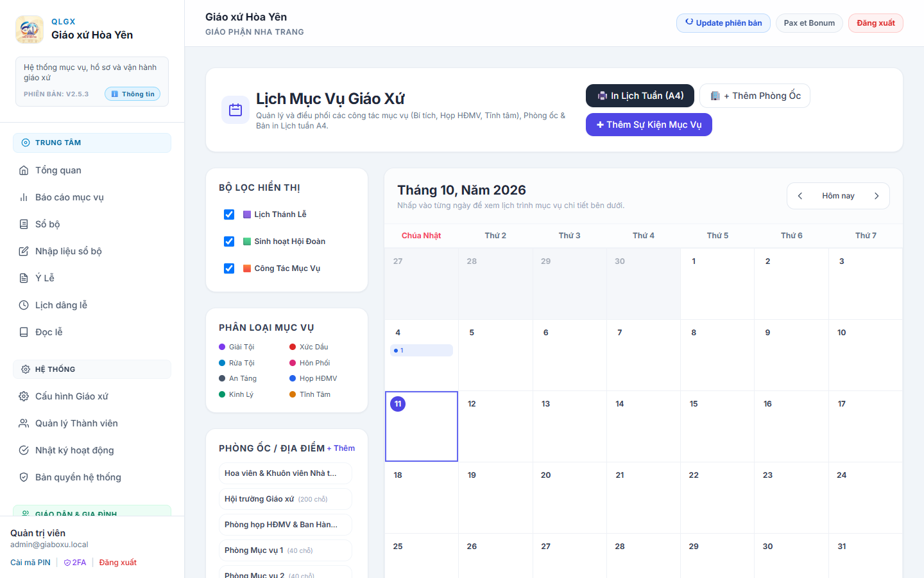Click the top-right Đăng xuất button

(x=875, y=23)
